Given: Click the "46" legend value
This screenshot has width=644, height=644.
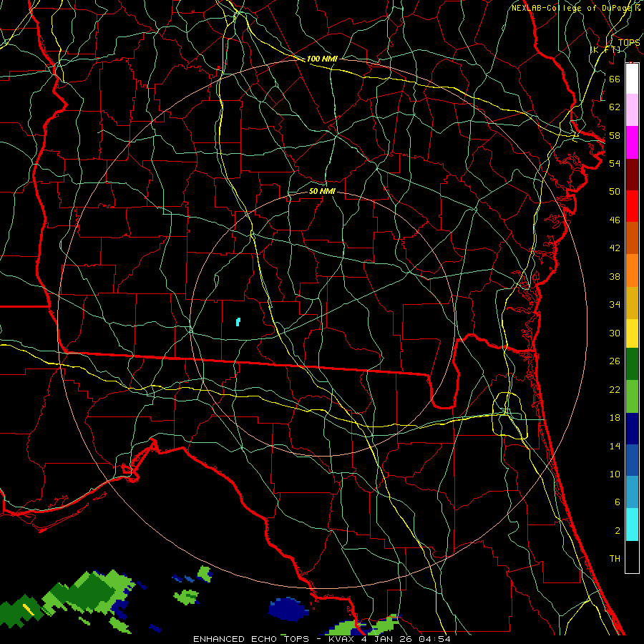Looking at the screenshot, I should 615,220.
